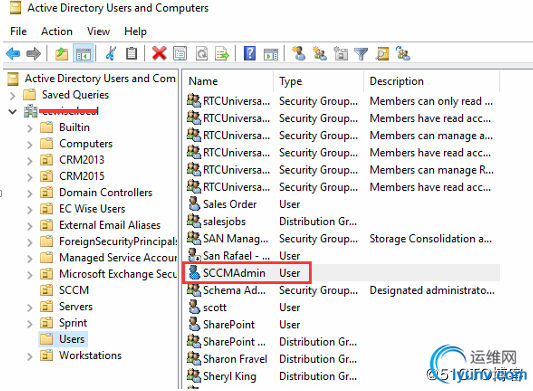Click the scott user icon
The image size is (533, 391).
pyautogui.click(x=194, y=307)
